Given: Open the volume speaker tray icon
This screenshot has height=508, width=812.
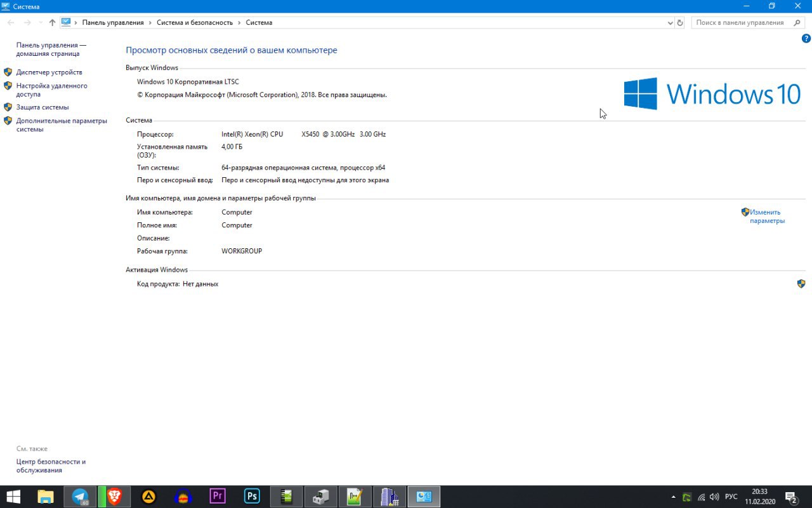Looking at the screenshot, I should (x=714, y=497).
